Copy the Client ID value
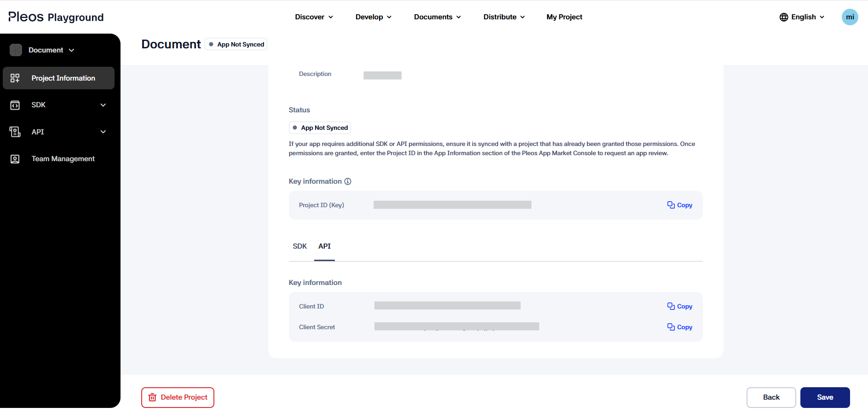 (679, 306)
